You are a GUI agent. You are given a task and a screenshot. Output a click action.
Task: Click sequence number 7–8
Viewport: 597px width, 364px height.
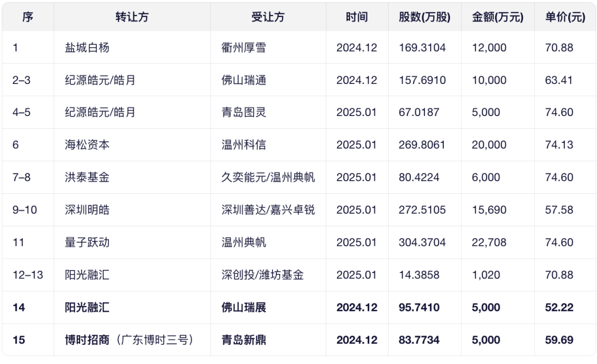[x=22, y=177]
